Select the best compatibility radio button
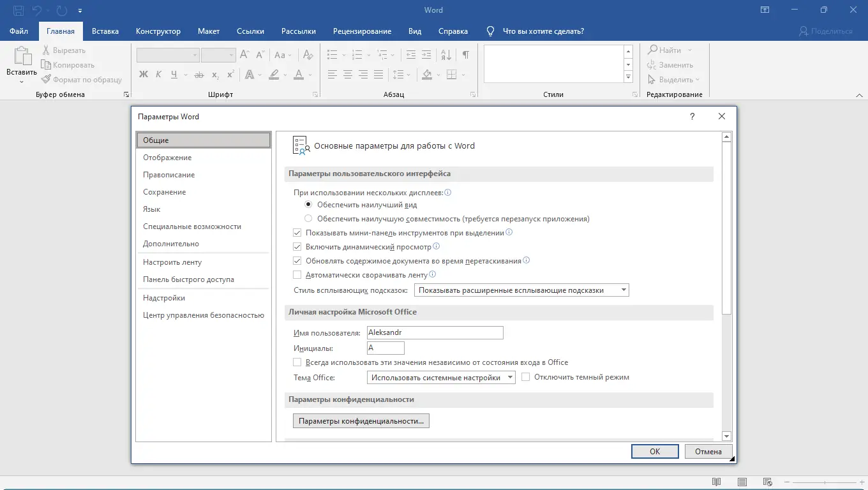The image size is (868, 490). tap(308, 219)
